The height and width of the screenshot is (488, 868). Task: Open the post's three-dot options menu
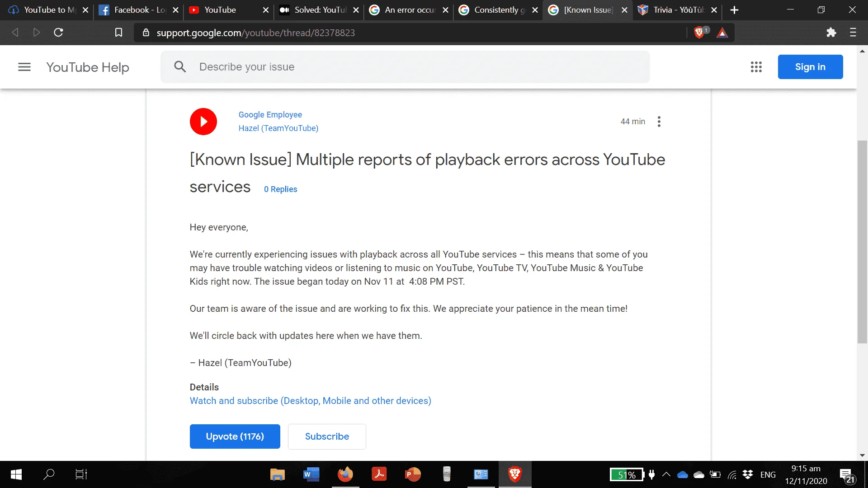click(x=659, y=122)
